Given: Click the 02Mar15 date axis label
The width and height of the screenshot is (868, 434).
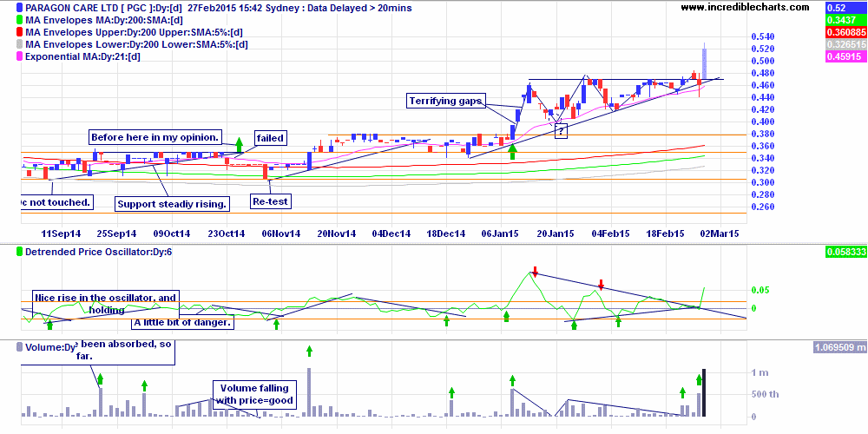Looking at the screenshot, I should 720,234.
